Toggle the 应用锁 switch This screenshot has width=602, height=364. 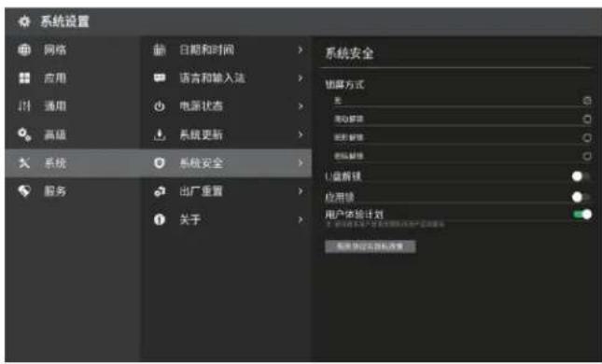[581, 197]
